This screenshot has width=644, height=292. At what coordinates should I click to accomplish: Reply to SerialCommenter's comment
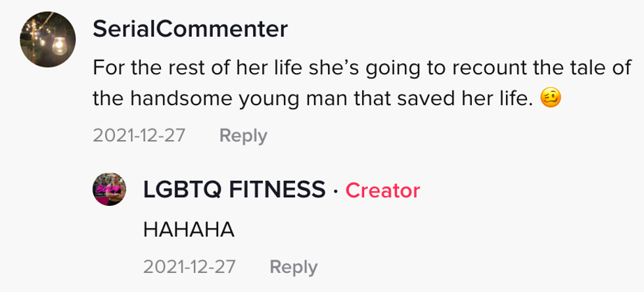243,135
